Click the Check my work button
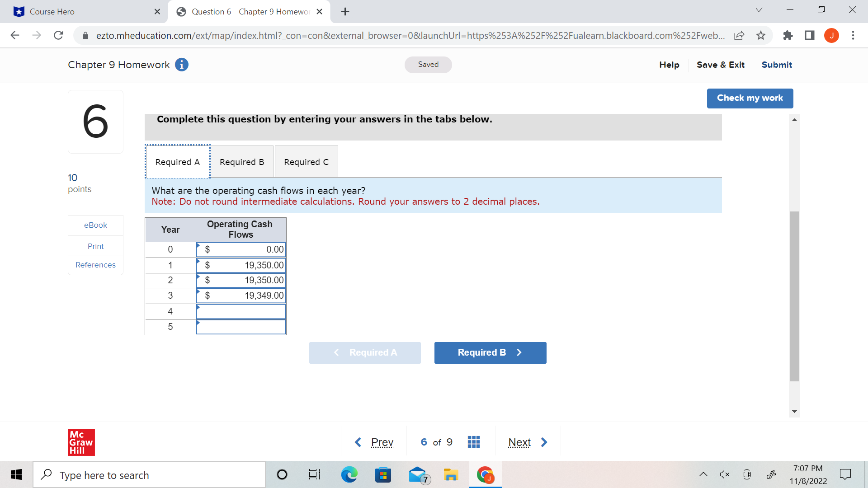The width and height of the screenshot is (868, 488). [x=750, y=98]
